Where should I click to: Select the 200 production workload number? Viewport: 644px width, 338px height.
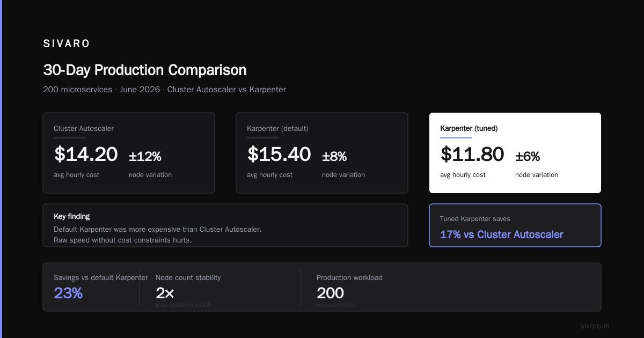pyautogui.click(x=330, y=293)
